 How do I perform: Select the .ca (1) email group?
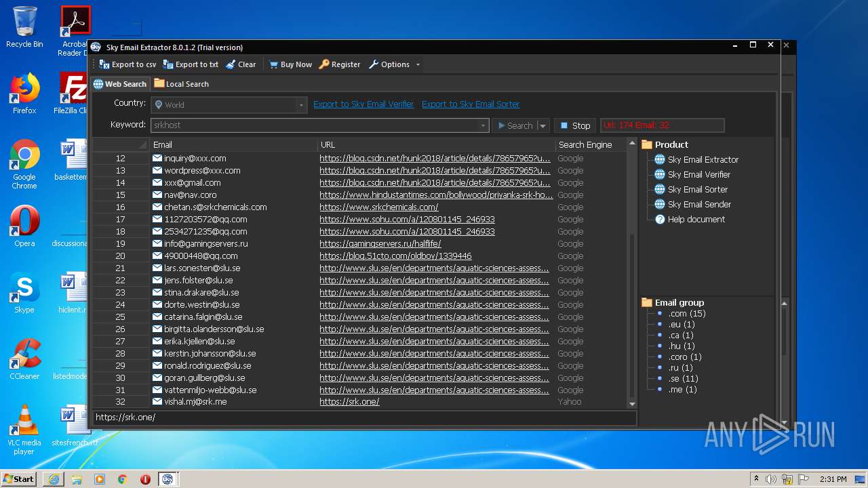[681, 335]
